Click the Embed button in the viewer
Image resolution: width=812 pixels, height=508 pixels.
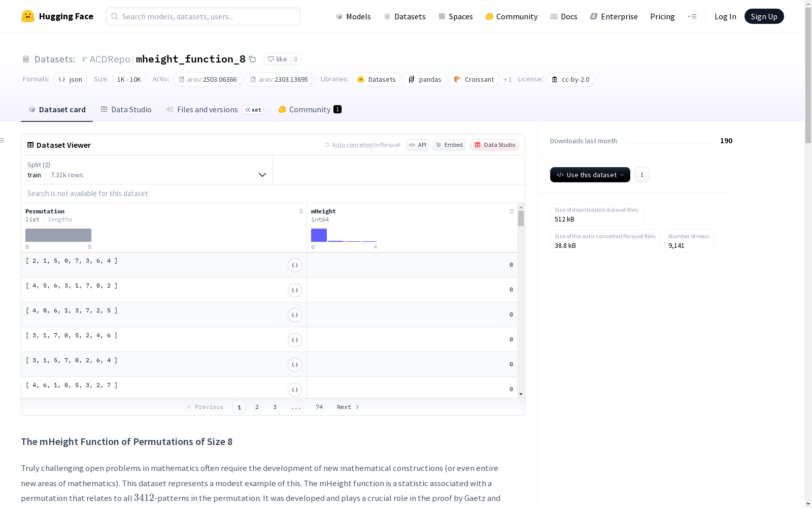(x=449, y=145)
